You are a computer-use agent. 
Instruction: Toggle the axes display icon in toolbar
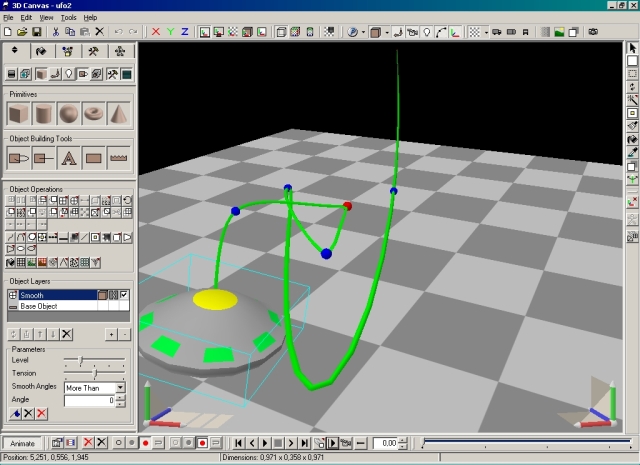click(455, 32)
